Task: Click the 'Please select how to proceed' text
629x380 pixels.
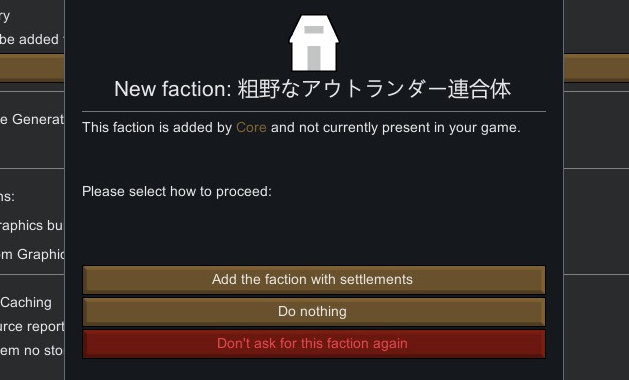Action: [x=177, y=191]
